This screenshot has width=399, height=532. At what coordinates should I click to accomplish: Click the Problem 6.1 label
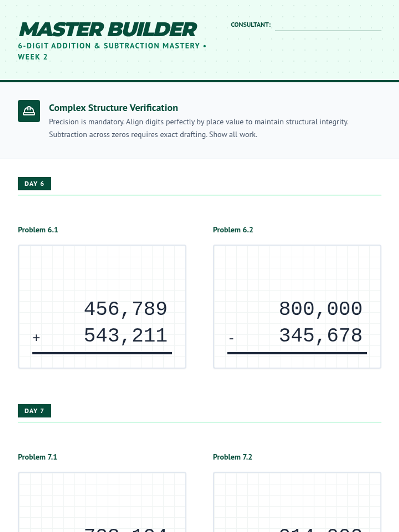coord(38,230)
